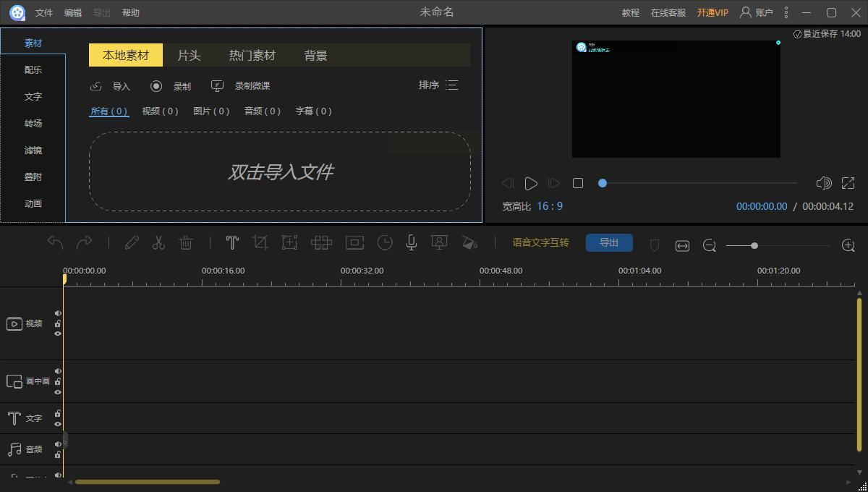The height and width of the screenshot is (492, 868).
Task: Click the microphone voiceover icon
Action: point(411,243)
